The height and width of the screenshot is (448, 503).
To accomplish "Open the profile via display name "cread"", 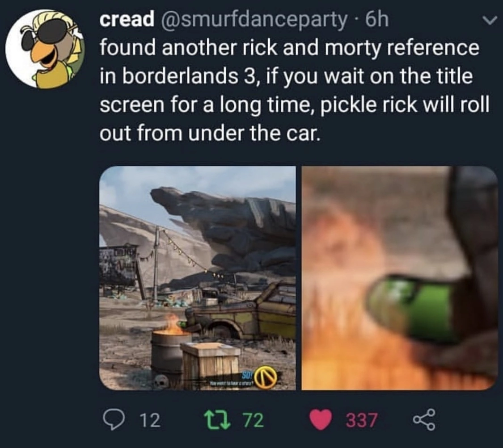I will tap(127, 19).
